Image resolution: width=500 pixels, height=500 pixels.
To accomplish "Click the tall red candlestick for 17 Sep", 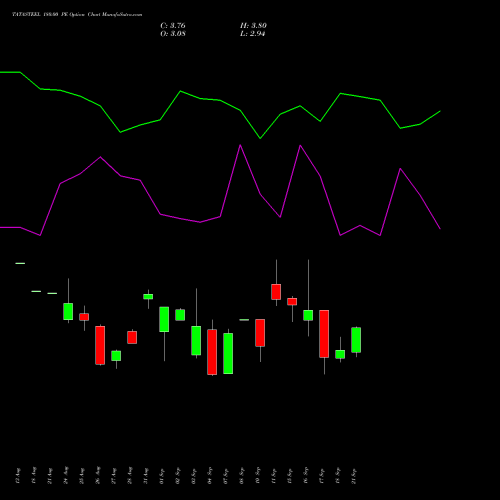I will [324, 334].
